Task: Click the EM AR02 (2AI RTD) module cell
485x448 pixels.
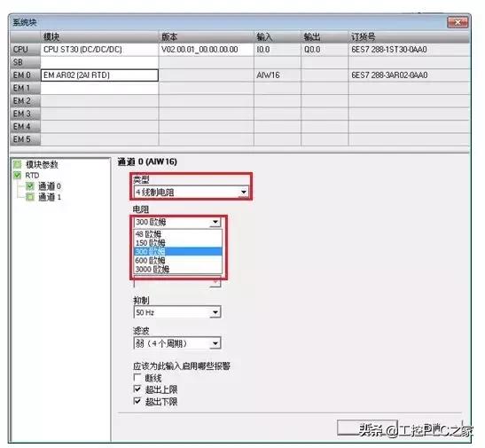Action: 99,75
